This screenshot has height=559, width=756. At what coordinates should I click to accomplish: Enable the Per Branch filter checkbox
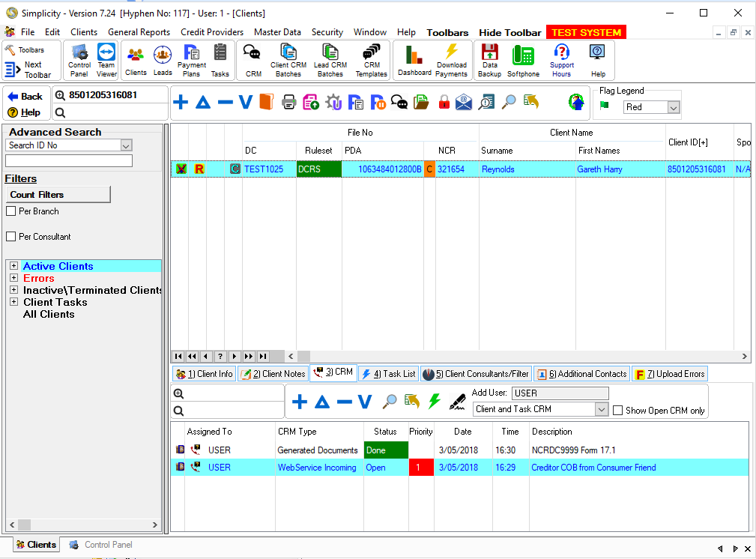pyautogui.click(x=11, y=211)
